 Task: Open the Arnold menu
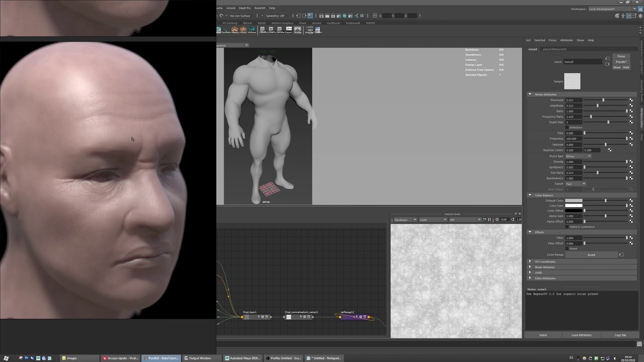(x=230, y=8)
